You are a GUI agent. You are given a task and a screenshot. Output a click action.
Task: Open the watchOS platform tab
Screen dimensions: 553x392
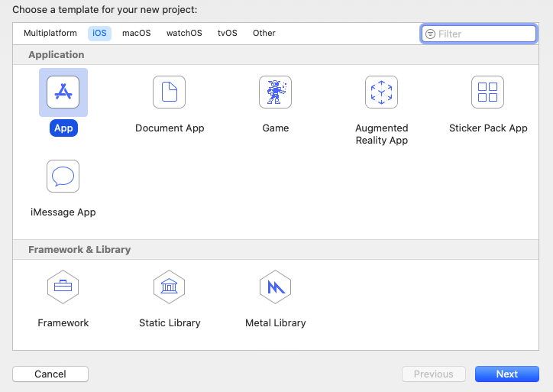(184, 33)
